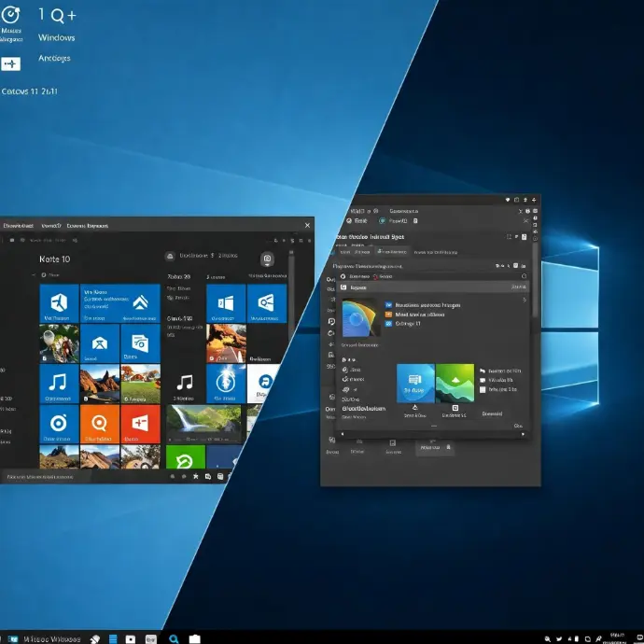
Task: Expand the right-pointing chevron in right window
Action: pyautogui.click(x=525, y=300)
